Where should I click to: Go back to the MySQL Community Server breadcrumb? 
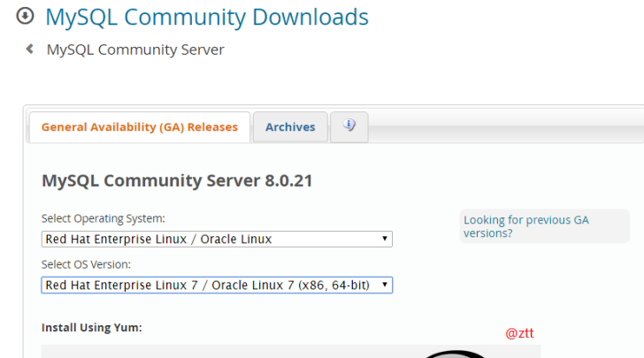point(135,50)
